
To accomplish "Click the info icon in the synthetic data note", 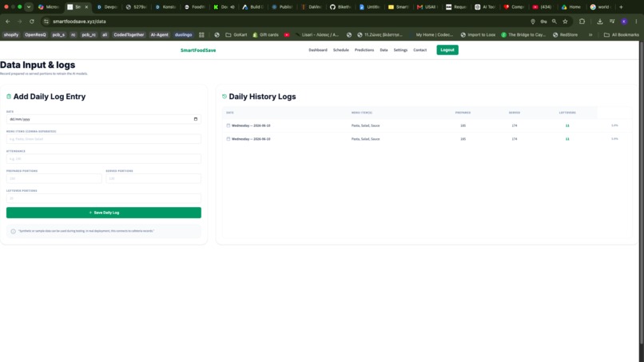I will pos(13,231).
